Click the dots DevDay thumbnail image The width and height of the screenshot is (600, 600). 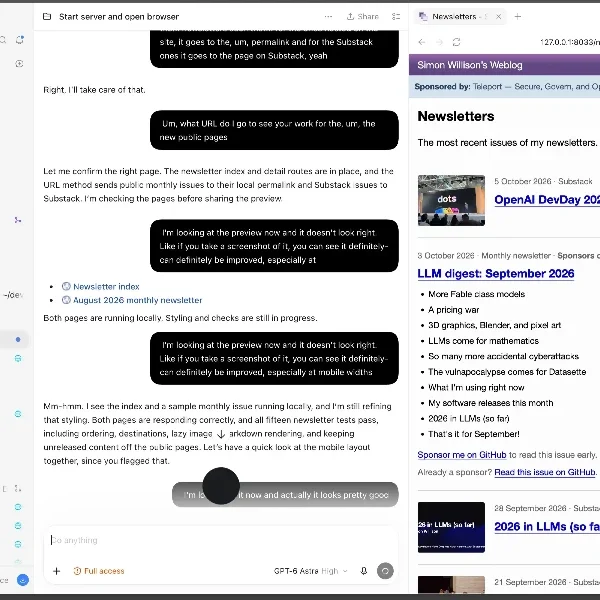click(x=451, y=201)
